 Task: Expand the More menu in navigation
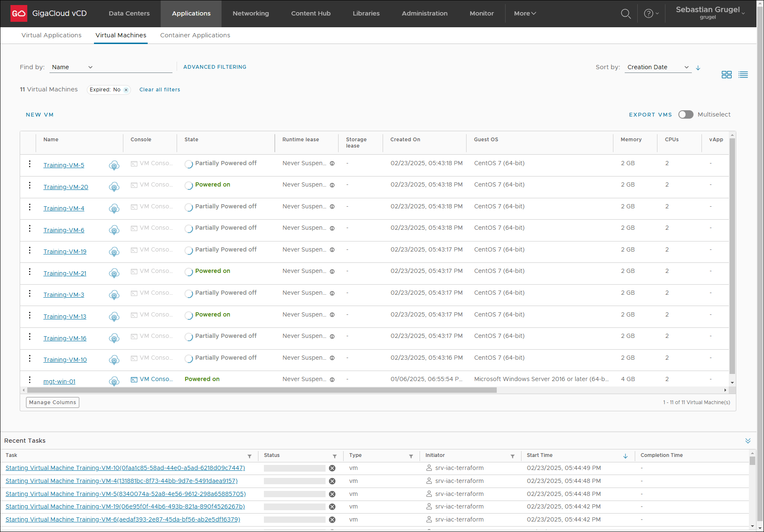click(x=525, y=13)
